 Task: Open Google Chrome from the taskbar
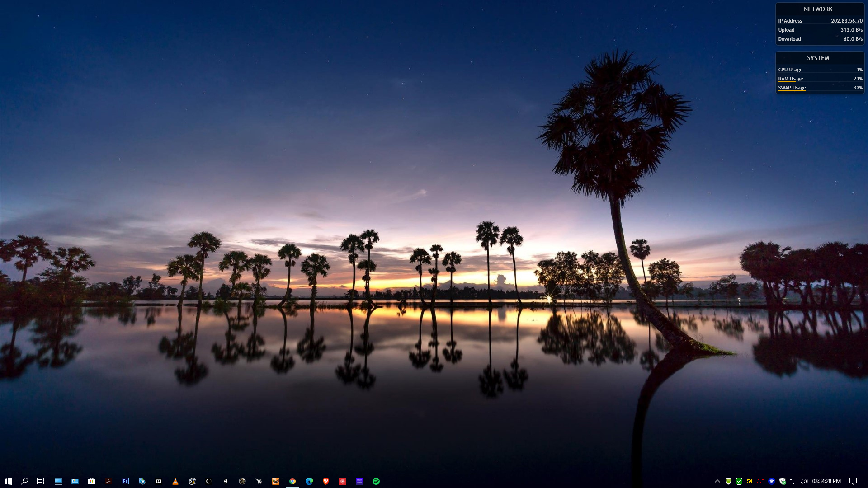click(x=292, y=481)
